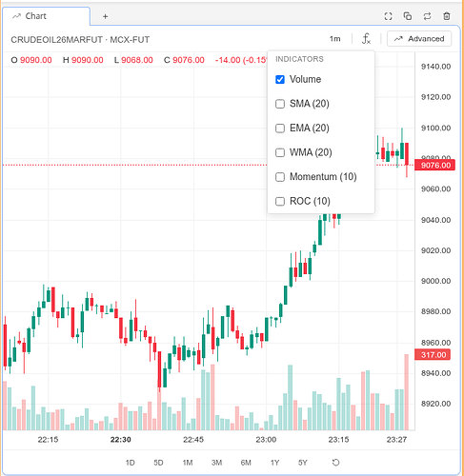464x476 pixels.
Task: Check the ROC (10) indicator
Action: pos(280,201)
